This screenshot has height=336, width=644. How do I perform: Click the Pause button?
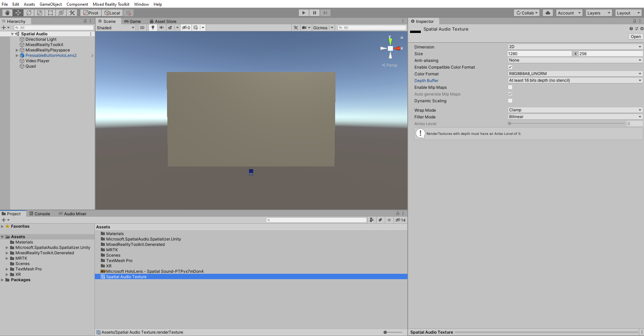[x=315, y=13]
